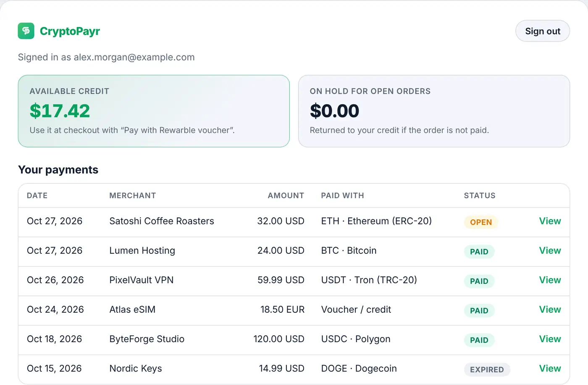Select the $17.42 available credit amount
Viewport: 588px width, 385px height.
tap(60, 111)
